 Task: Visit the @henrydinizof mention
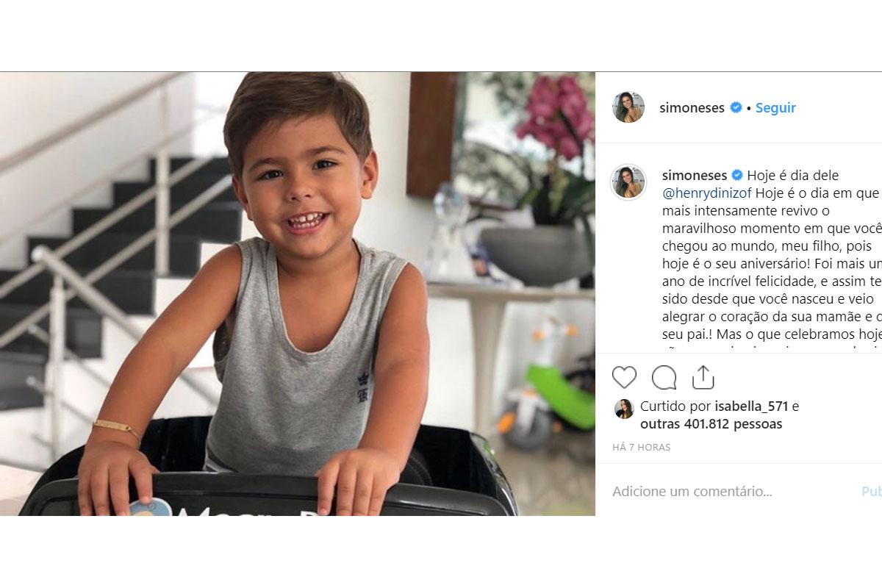pyautogui.click(x=702, y=193)
